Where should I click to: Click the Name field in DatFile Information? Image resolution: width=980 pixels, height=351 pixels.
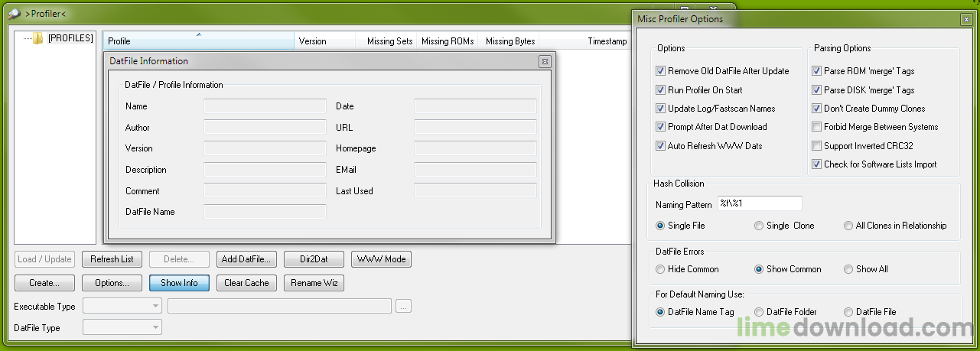tap(265, 106)
